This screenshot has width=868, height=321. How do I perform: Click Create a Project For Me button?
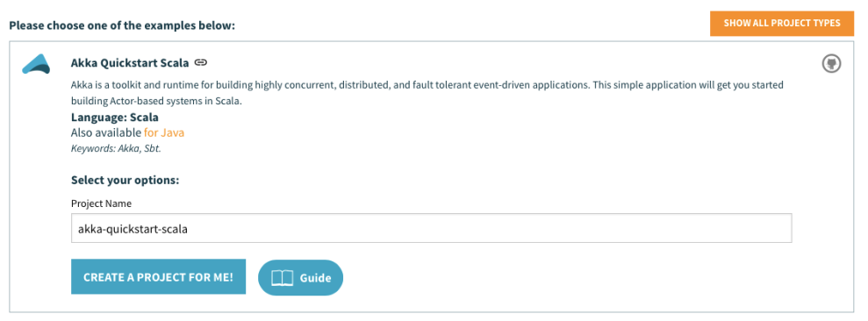(158, 277)
